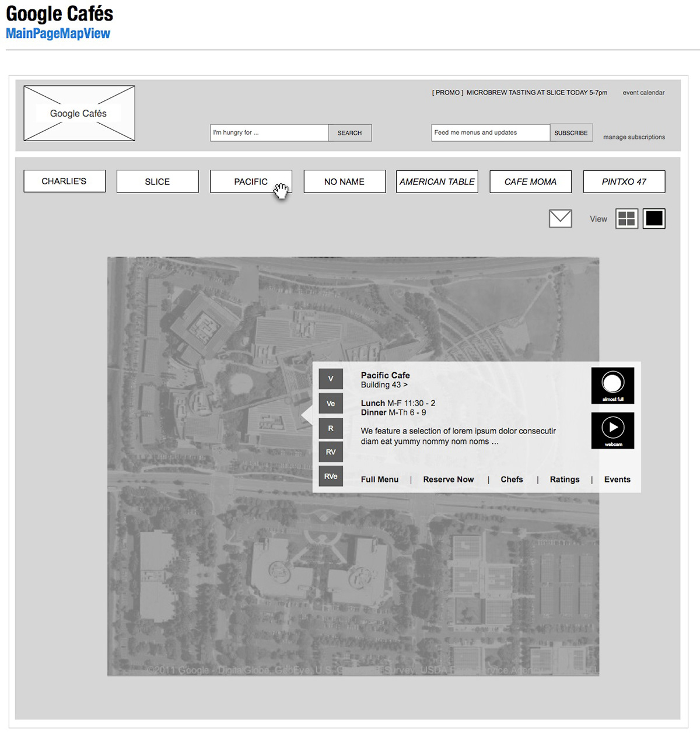The width and height of the screenshot is (700, 752).
Task: Switch to single map view icon
Action: 654,219
